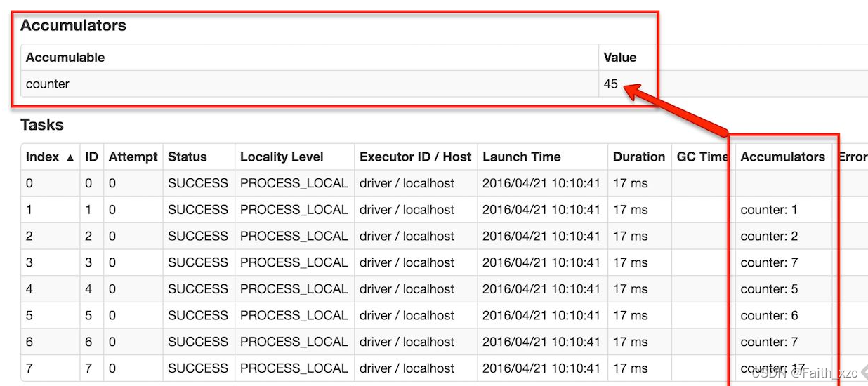Image resolution: width=868 pixels, height=386 pixels.
Task: Click driver / localhost in row index 6
Action: 407,342
